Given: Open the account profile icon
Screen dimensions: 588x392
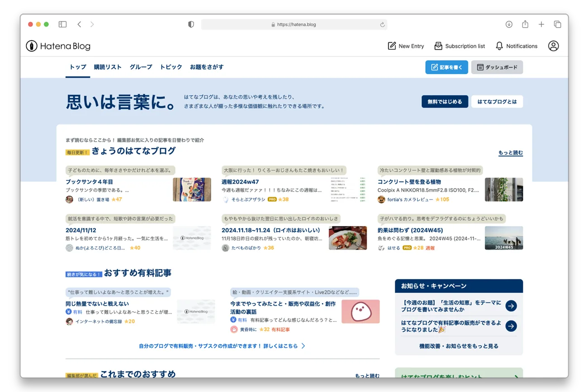Looking at the screenshot, I should [x=554, y=46].
